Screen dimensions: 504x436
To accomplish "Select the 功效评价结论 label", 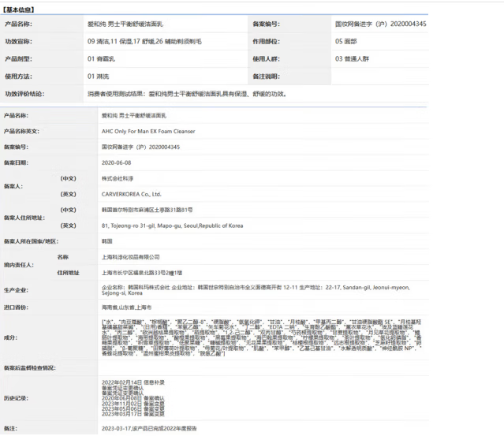I will 24,94.
